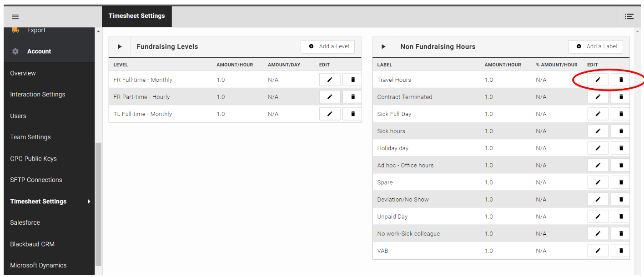Edit the Unpaid Day label
The height and width of the screenshot is (277, 644).
point(598,217)
